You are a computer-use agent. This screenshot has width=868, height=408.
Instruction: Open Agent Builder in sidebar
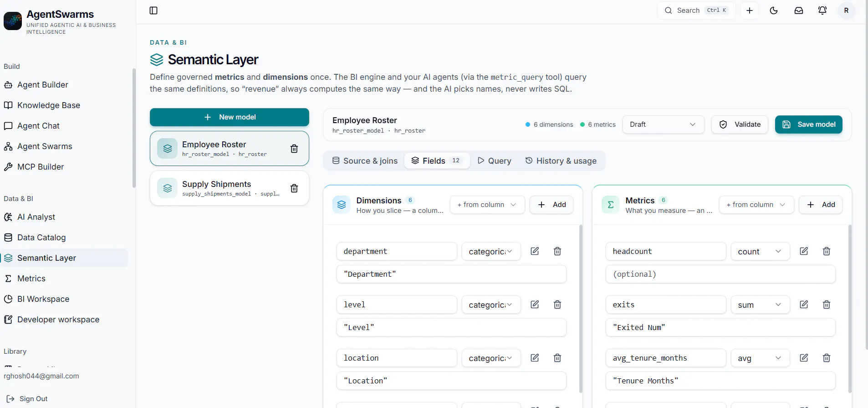[x=64, y=85]
